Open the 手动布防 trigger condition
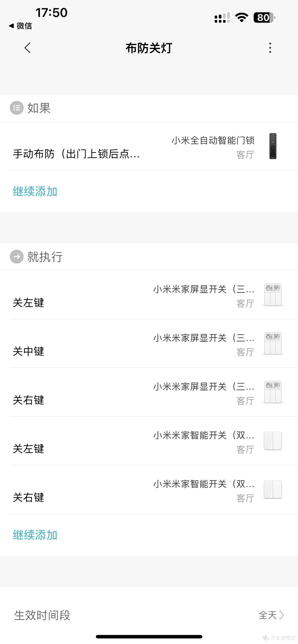This screenshot has height=644, width=298. (x=76, y=154)
